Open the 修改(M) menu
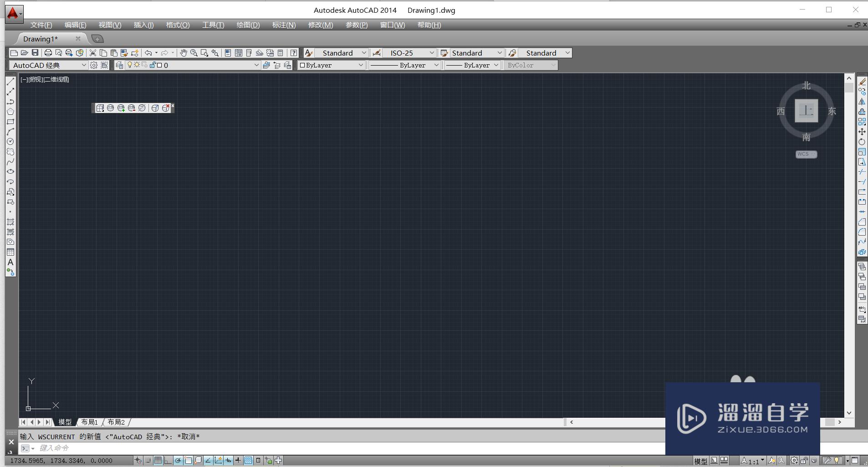This screenshot has height=467, width=868. (321, 25)
